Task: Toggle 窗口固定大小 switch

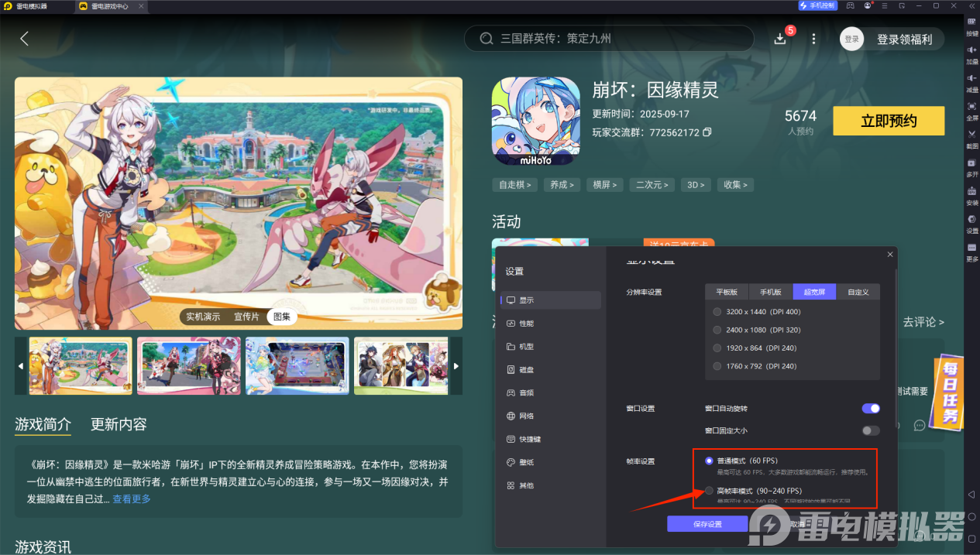Action: [x=871, y=430]
